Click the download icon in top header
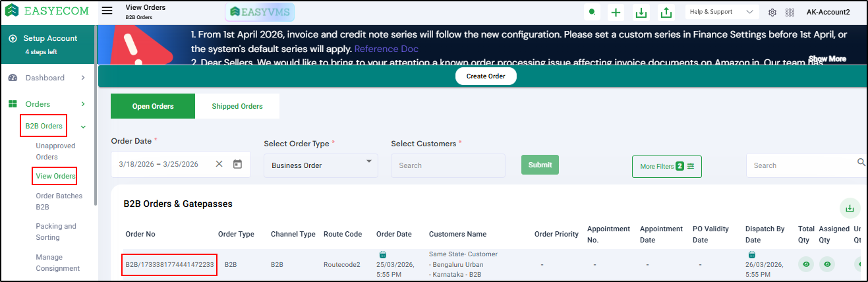 click(x=641, y=13)
